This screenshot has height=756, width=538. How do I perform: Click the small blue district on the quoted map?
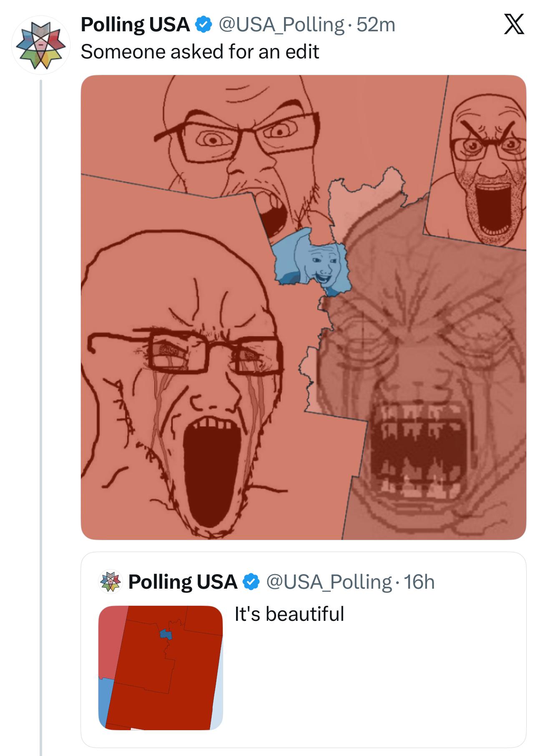(x=166, y=635)
